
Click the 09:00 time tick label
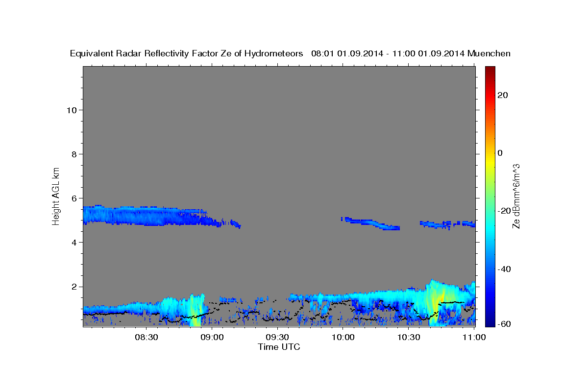[212, 338]
